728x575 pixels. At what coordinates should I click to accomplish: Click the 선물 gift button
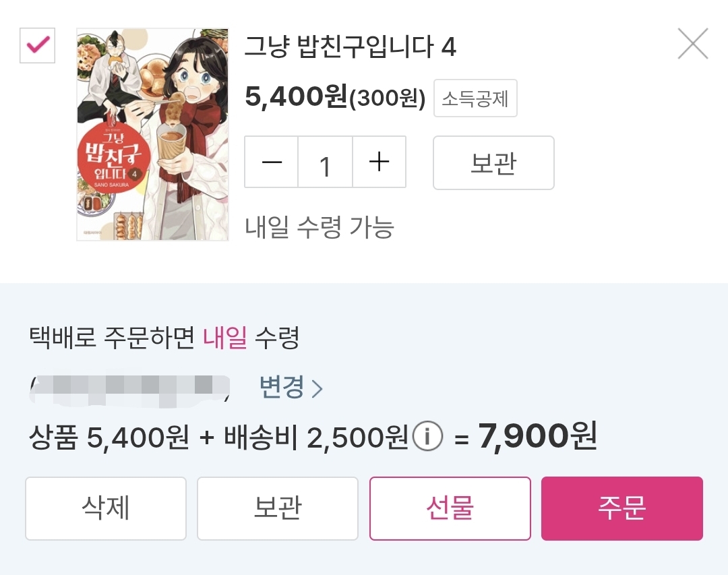pos(450,508)
